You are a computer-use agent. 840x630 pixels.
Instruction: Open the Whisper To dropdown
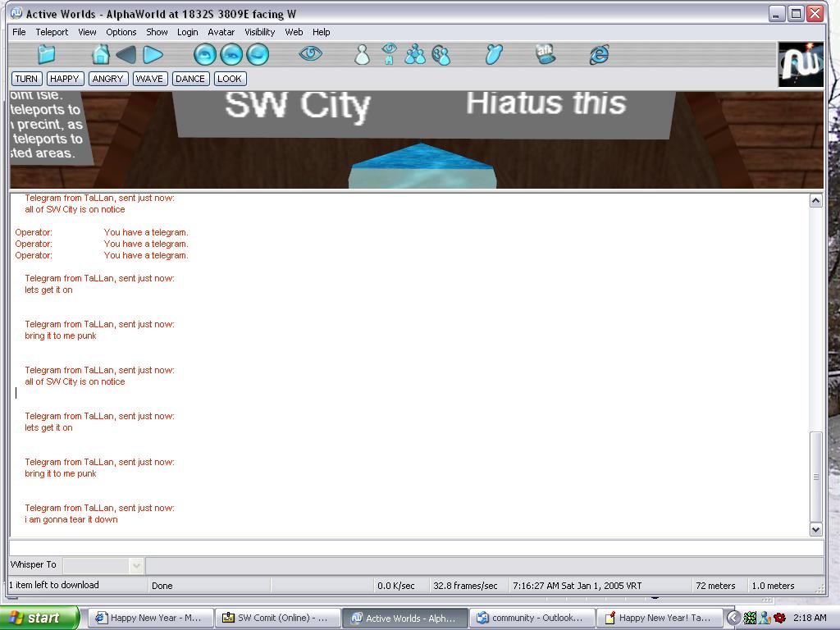(136, 565)
